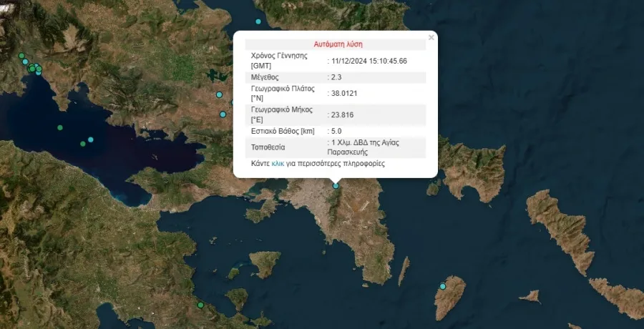644x329 pixels.
Task: Select the large green marker in the cluster center
Action: pyautogui.click(x=32, y=69)
